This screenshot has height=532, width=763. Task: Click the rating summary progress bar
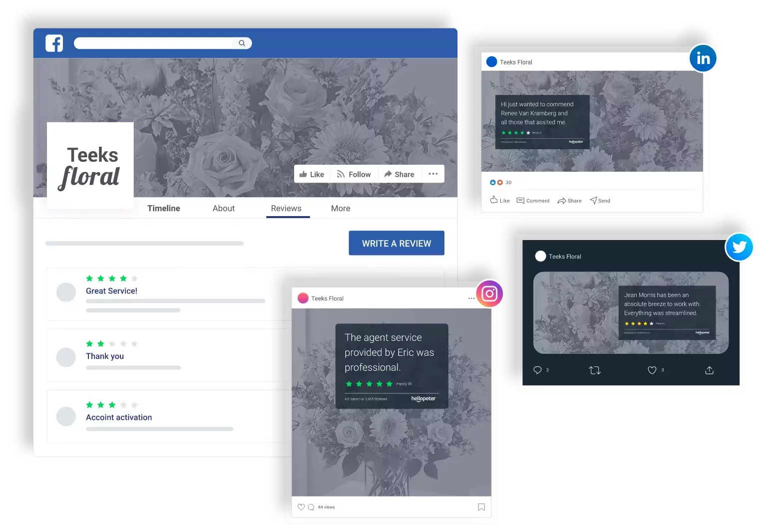pos(145,243)
